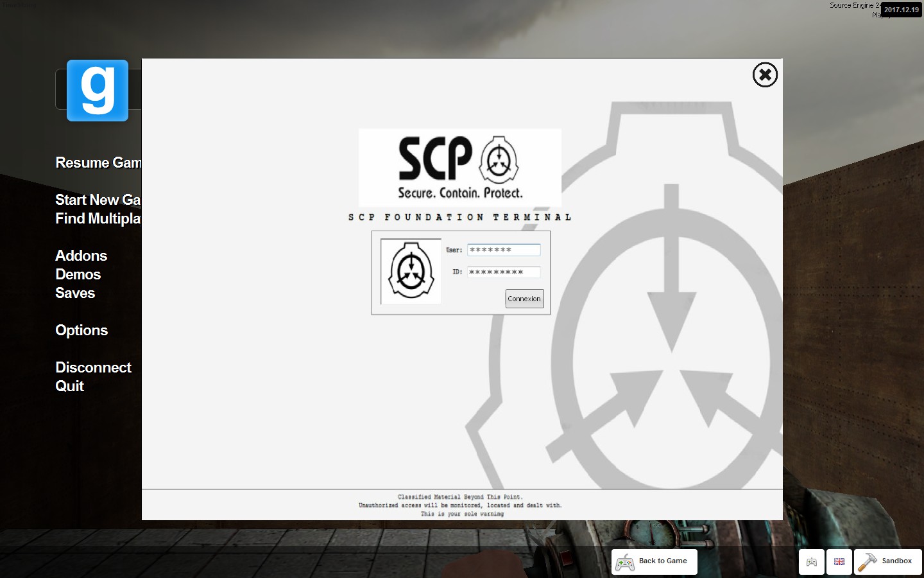Click the Connexion button

524,299
